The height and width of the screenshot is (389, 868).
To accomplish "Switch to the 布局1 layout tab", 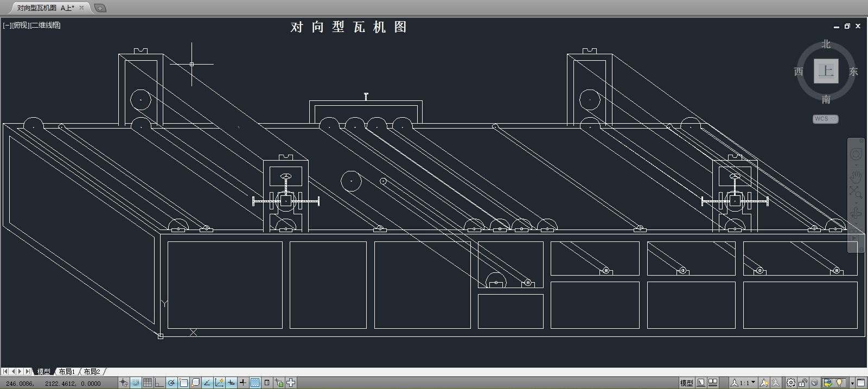I will tap(67, 372).
